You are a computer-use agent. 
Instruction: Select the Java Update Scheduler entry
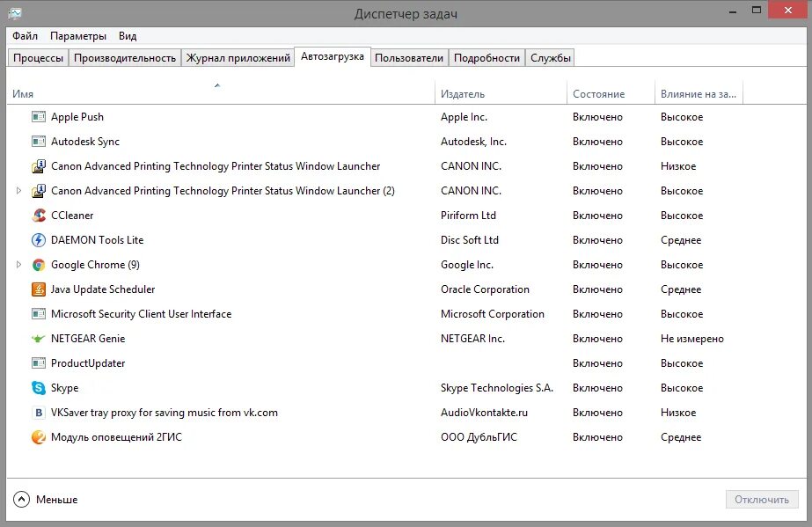tap(103, 289)
